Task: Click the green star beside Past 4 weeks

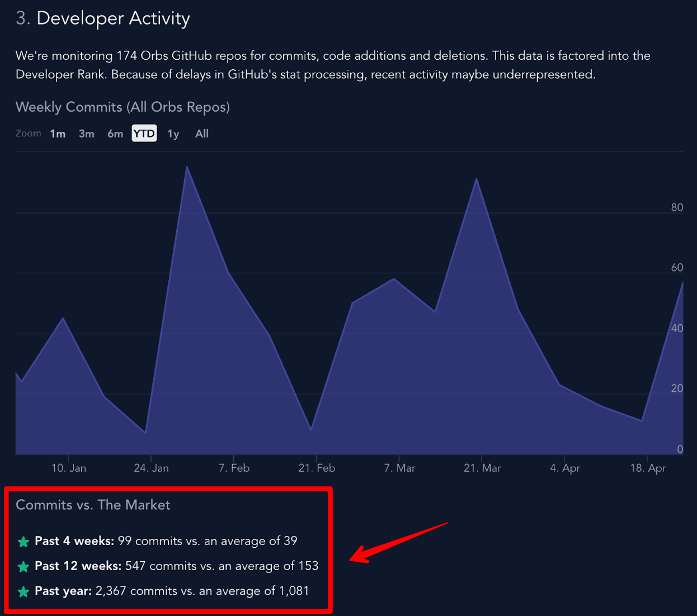Action: coord(23,542)
